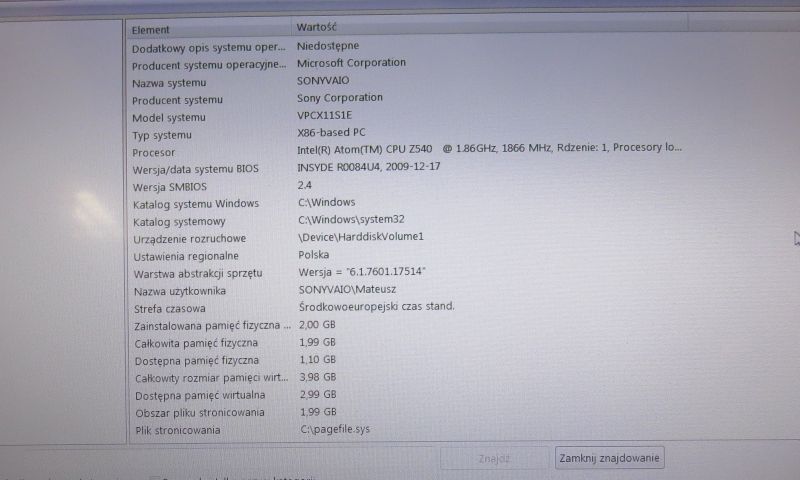The width and height of the screenshot is (800, 480).
Task: Select the Wersja = "6.1.7601.17514" value
Action: (362, 272)
